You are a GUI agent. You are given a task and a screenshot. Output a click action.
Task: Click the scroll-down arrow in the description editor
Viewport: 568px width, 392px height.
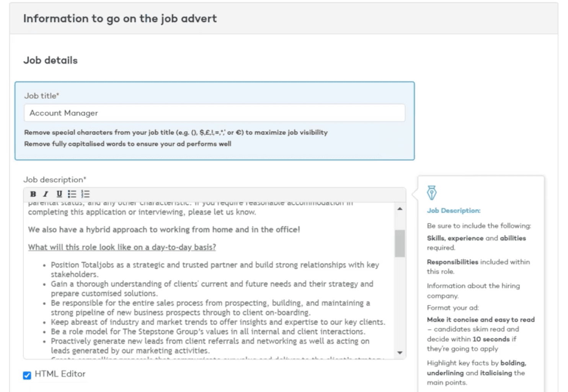[x=400, y=352]
